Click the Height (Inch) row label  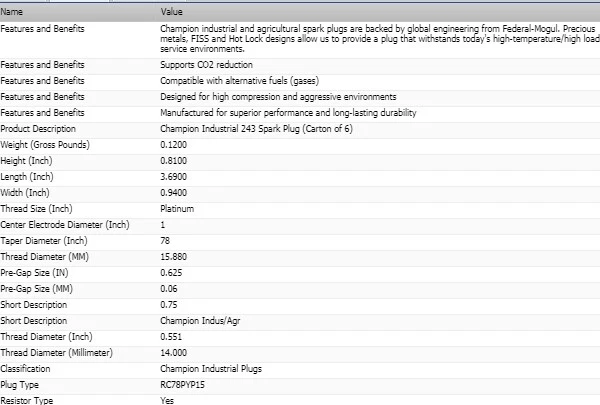(x=26, y=161)
